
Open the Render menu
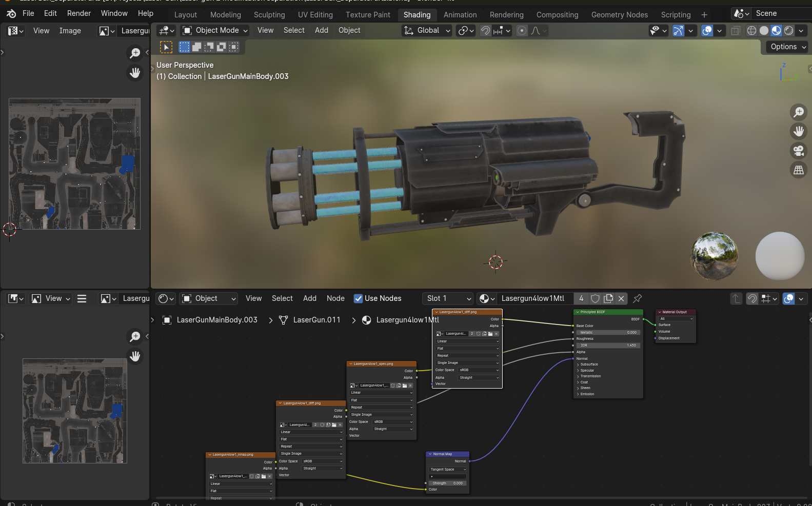79,13
